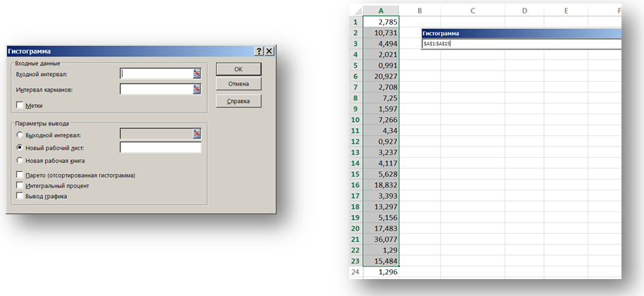Screen dimensions: 644x296
Task: Select Новая рабочая книга radio button
Action: [x=19, y=161]
